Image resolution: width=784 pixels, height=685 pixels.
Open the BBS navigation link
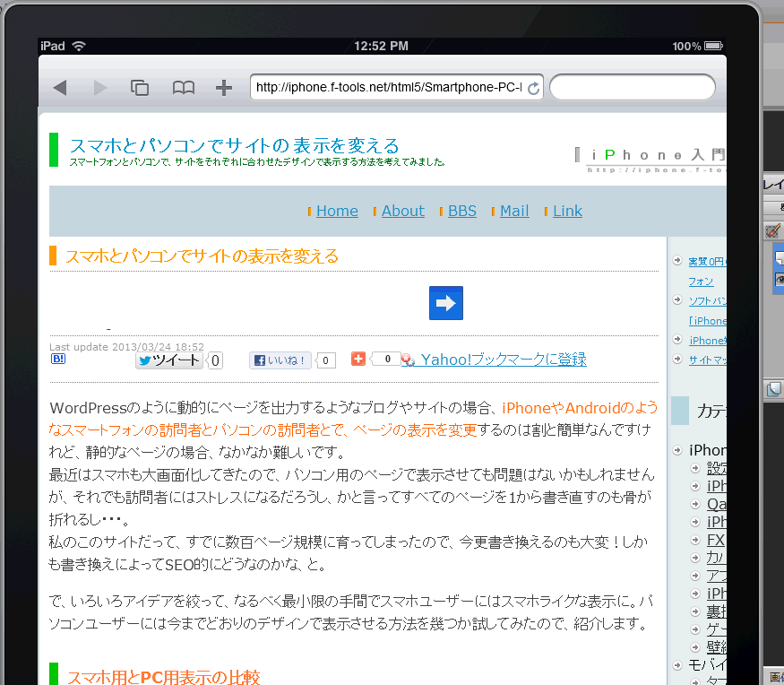462,211
